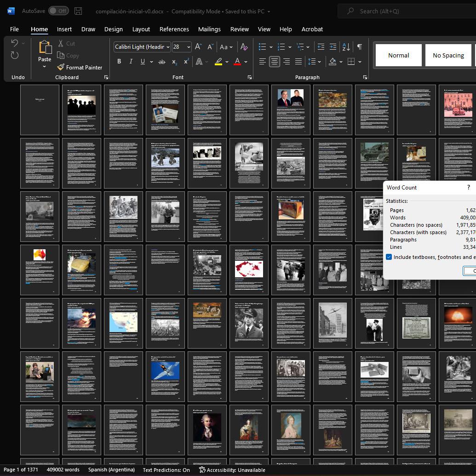Open the File menu
The width and height of the screenshot is (476, 476).
(14, 29)
